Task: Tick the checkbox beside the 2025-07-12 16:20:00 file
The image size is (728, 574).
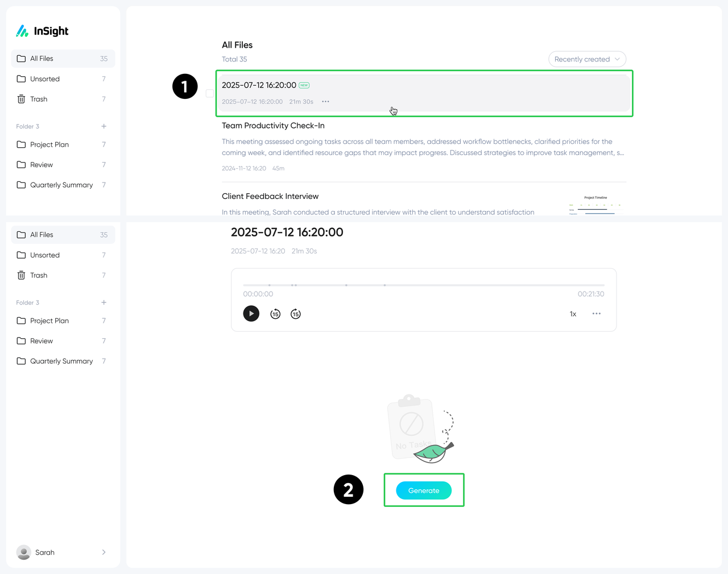Action: point(210,93)
